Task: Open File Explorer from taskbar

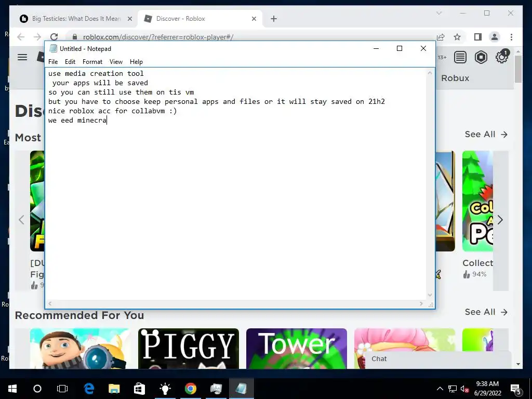Action: (114, 389)
